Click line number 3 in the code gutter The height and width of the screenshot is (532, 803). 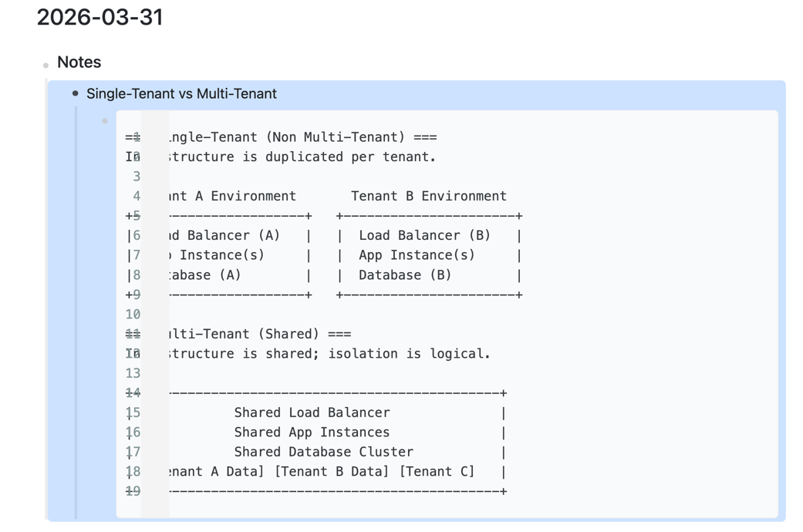tap(136, 177)
